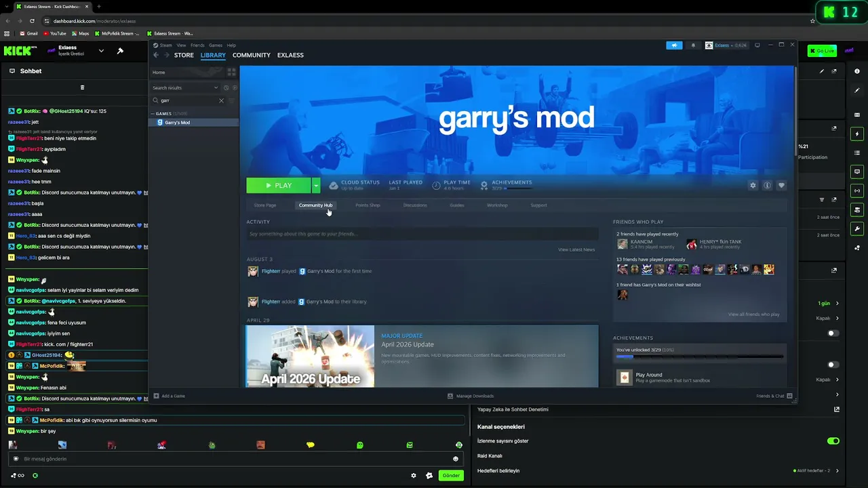This screenshot has height=488, width=868.
Task: Open Steam Big Picture mode icon
Action: coord(757,45)
